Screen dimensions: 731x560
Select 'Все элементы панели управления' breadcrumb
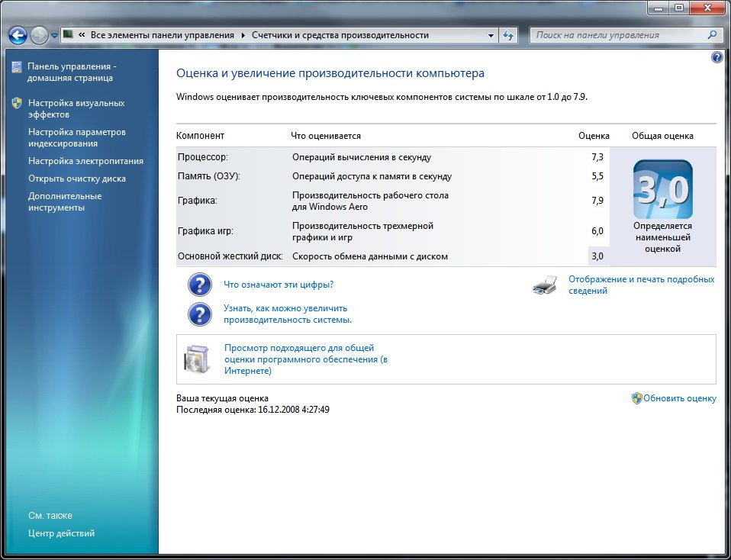pos(163,35)
